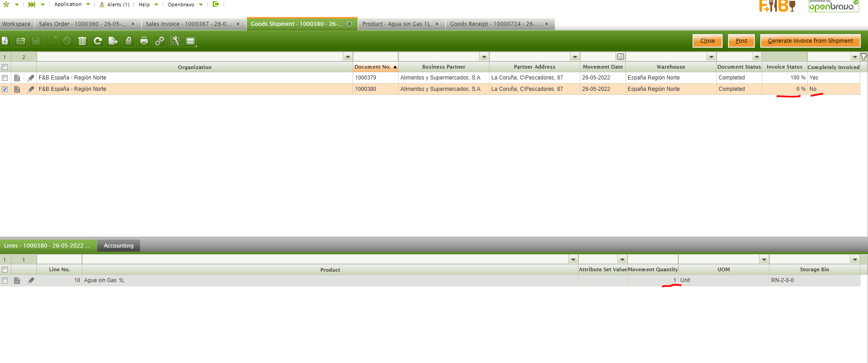Expand the Organization filter dropdown
This screenshot has width=868, height=363.
348,57
